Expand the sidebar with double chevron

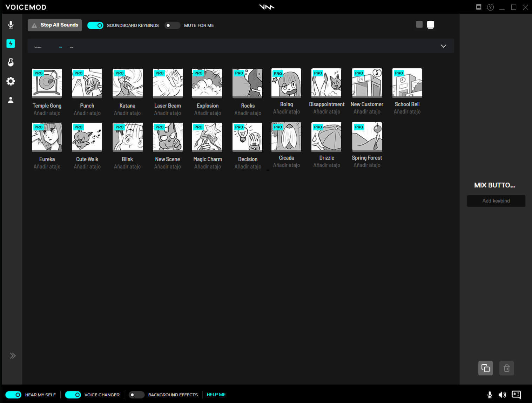click(13, 356)
